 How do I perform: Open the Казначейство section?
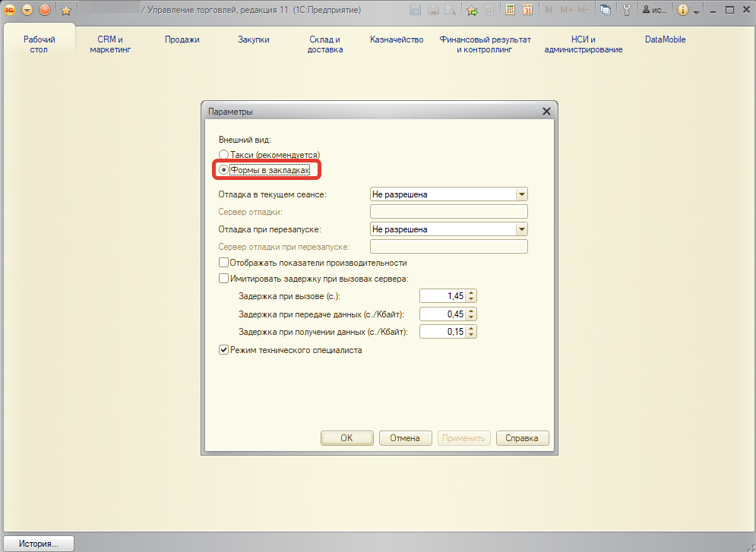[397, 39]
